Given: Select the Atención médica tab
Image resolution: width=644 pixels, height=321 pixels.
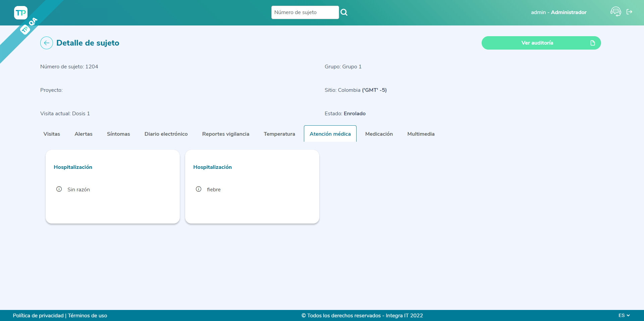Looking at the screenshot, I should pos(330,134).
